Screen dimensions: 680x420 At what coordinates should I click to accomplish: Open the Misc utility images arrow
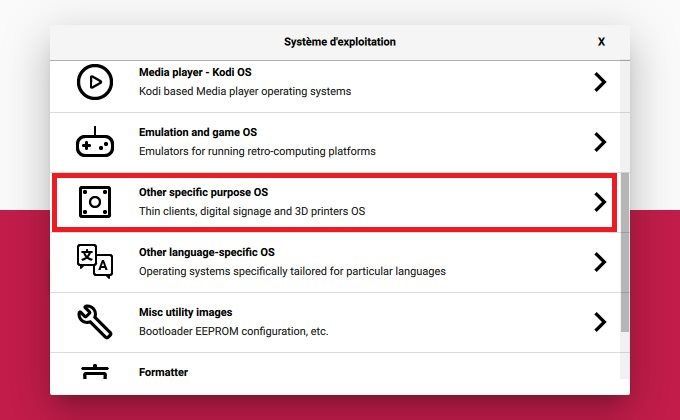tap(600, 322)
